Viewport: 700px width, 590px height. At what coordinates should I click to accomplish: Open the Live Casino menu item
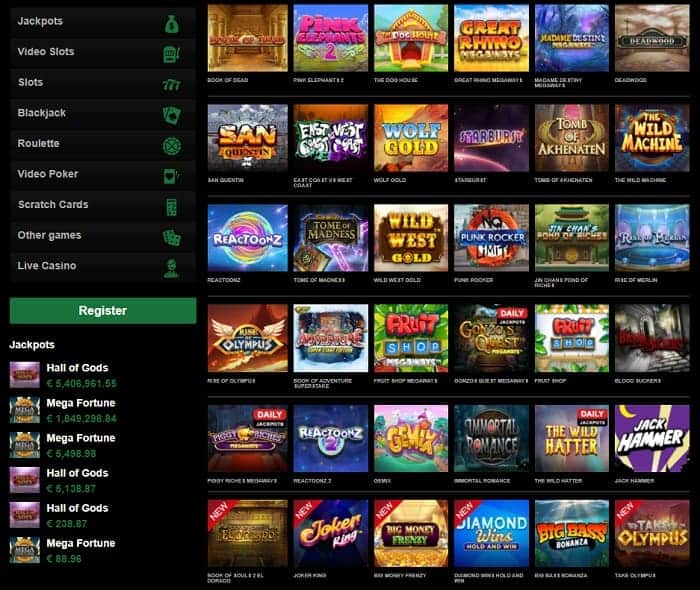coord(103,266)
